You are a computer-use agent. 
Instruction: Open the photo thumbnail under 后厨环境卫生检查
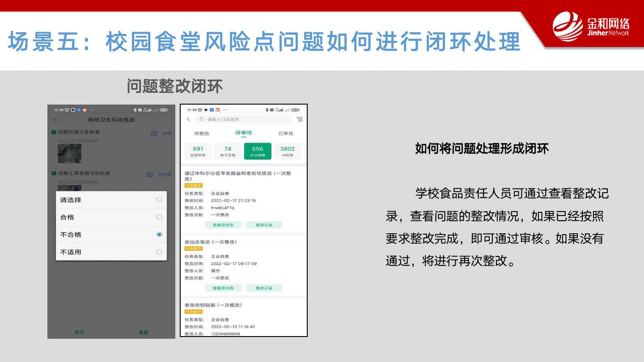click(x=69, y=153)
